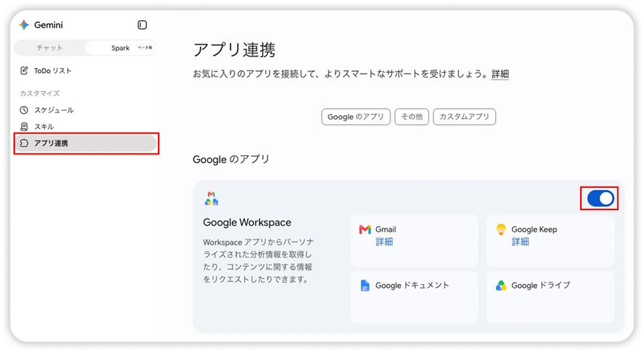Click the Workspace アプリ description paragraph

[258, 261]
